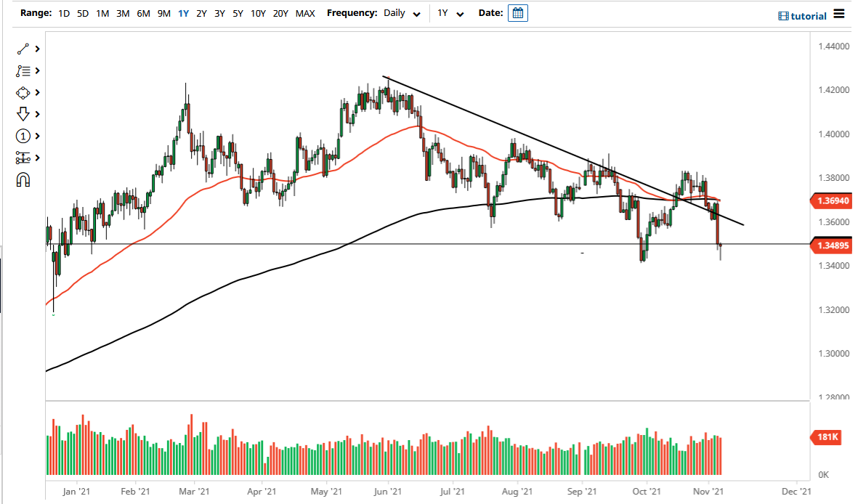Select the 1Y range currently active

(183, 12)
